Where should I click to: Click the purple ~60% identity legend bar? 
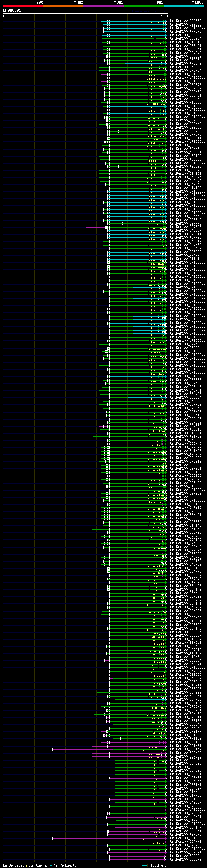click(103, 6)
